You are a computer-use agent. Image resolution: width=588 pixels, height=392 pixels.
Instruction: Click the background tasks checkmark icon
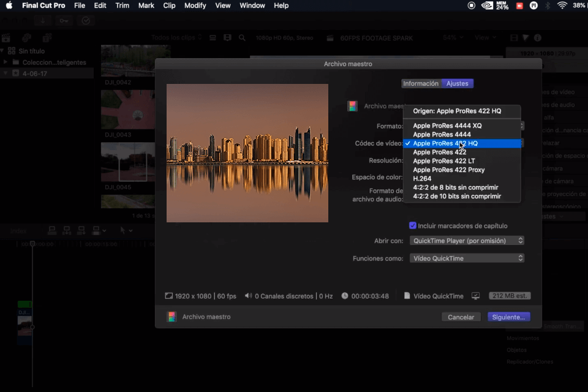coord(86,21)
